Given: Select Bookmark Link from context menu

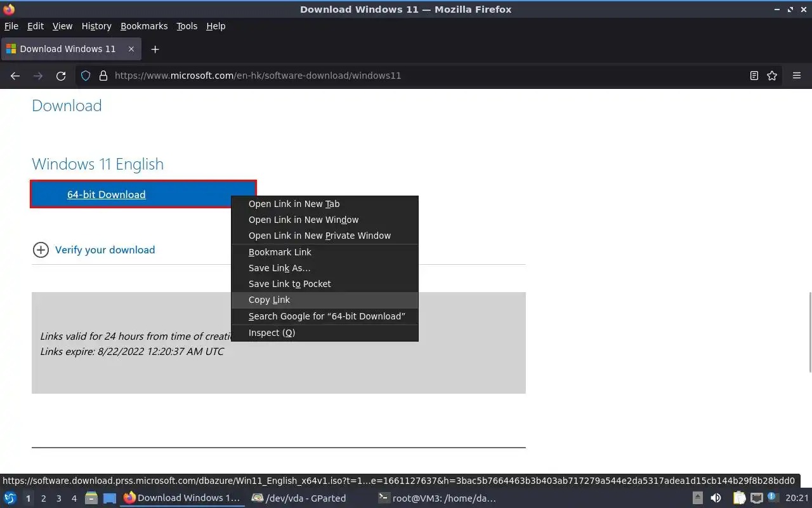Looking at the screenshot, I should [325, 252].
